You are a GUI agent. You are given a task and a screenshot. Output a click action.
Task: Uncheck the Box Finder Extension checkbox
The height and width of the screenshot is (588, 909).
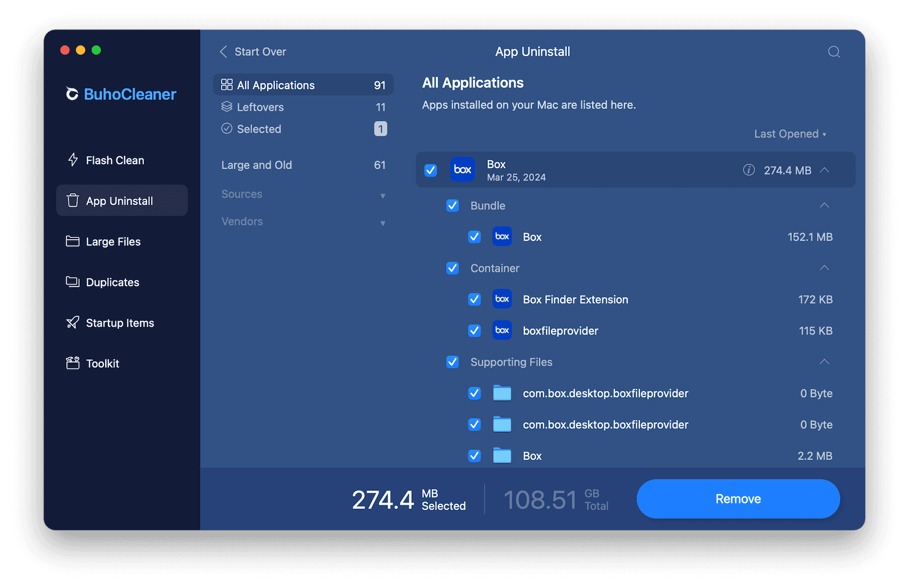click(474, 299)
